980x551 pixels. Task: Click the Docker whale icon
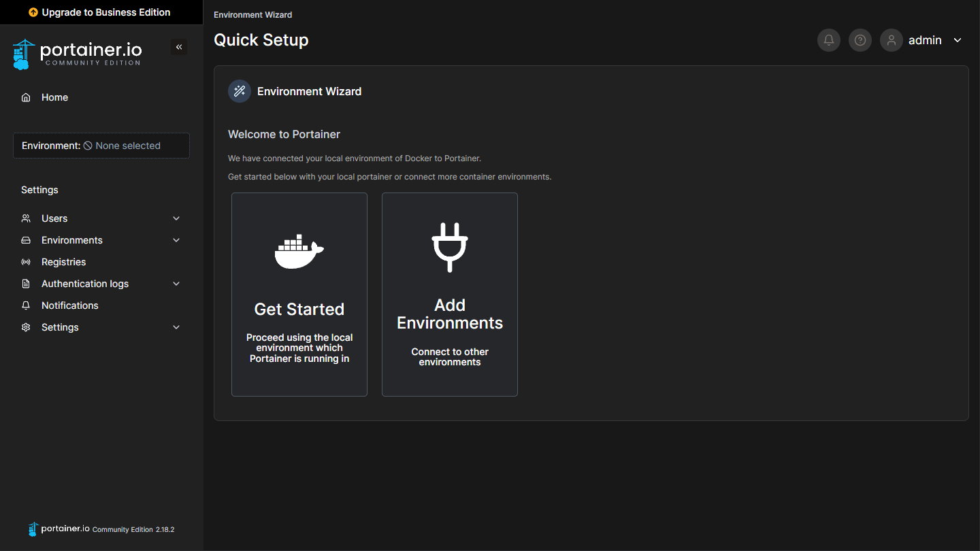pyautogui.click(x=299, y=251)
